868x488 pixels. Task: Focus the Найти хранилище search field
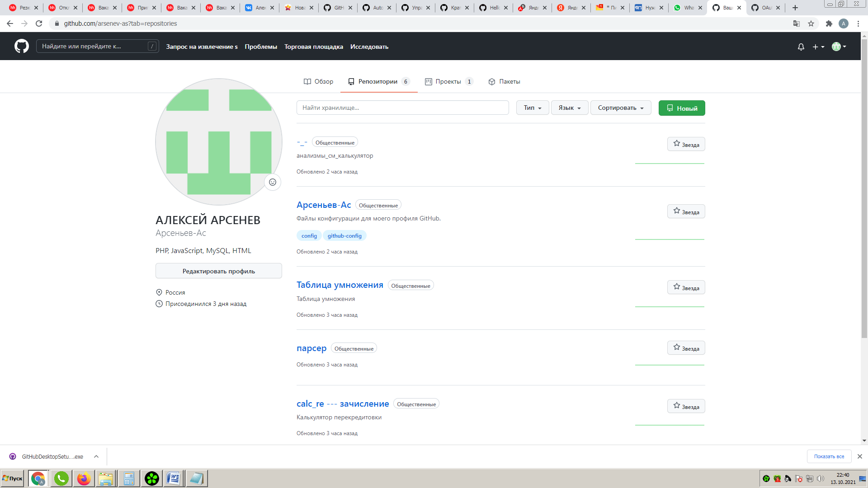tap(403, 108)
